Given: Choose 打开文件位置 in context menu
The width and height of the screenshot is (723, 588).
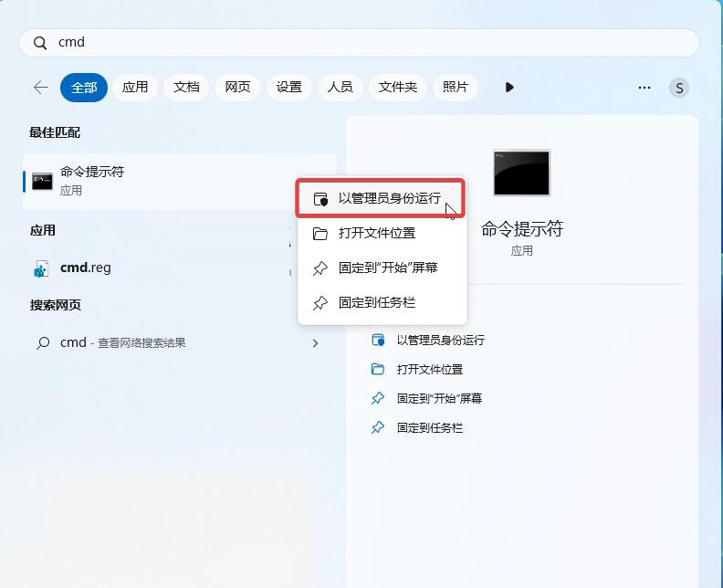Looking at the screenshot, I should (382, 233).
